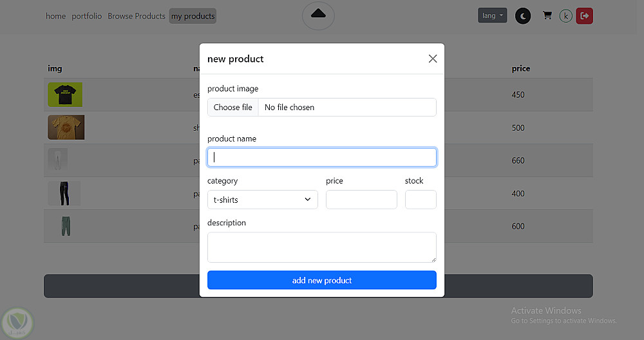Click the green pants product thumbnail
This screenshot has height=340, width=644.
click(x=65, y=226)
